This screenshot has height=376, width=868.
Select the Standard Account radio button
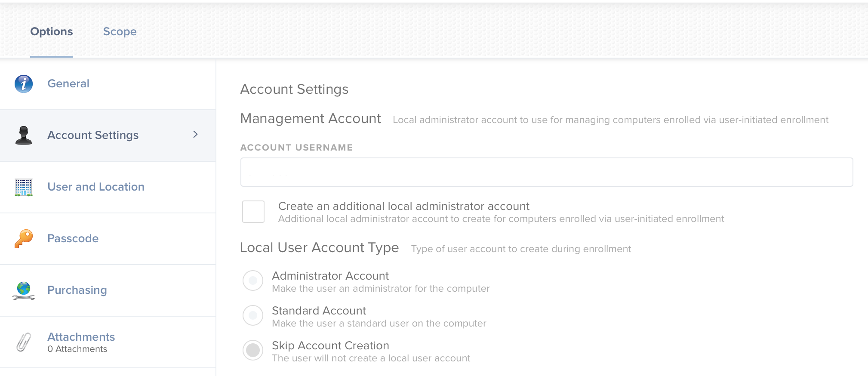coord(253,315)
